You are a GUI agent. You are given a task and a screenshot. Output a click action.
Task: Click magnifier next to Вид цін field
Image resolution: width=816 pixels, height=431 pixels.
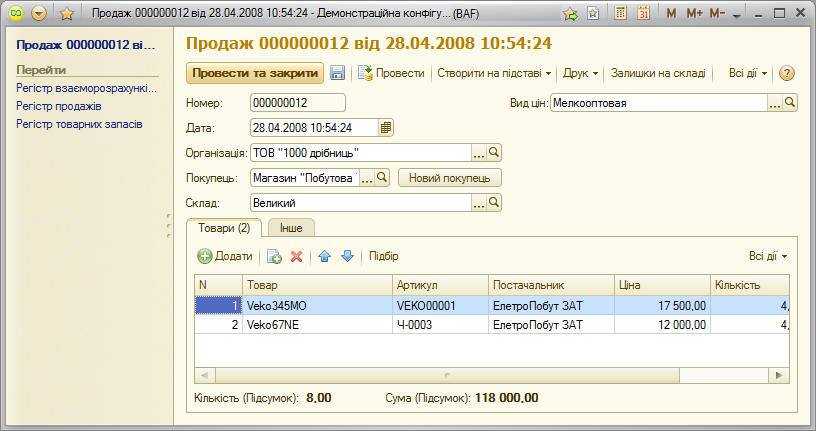click(x=790, y=103)
